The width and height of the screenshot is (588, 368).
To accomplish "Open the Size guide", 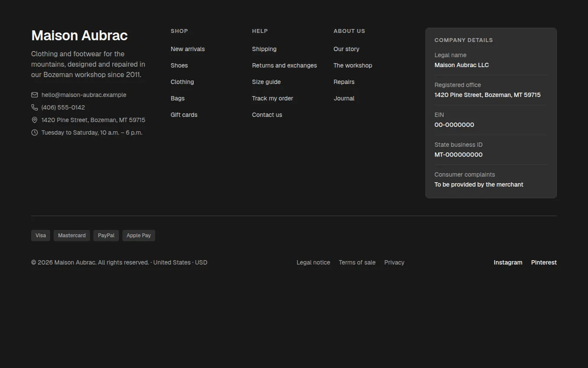I will tap(266, 82).
